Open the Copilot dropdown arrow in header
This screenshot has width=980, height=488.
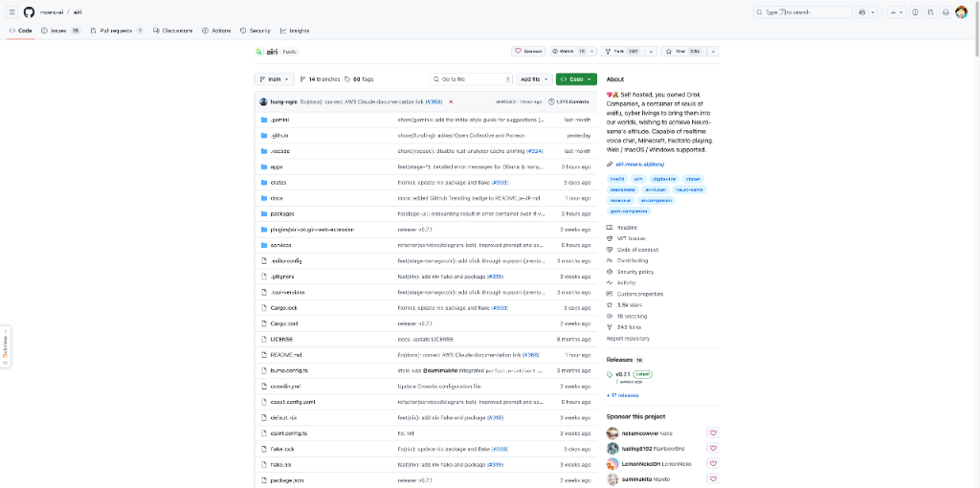873,11
